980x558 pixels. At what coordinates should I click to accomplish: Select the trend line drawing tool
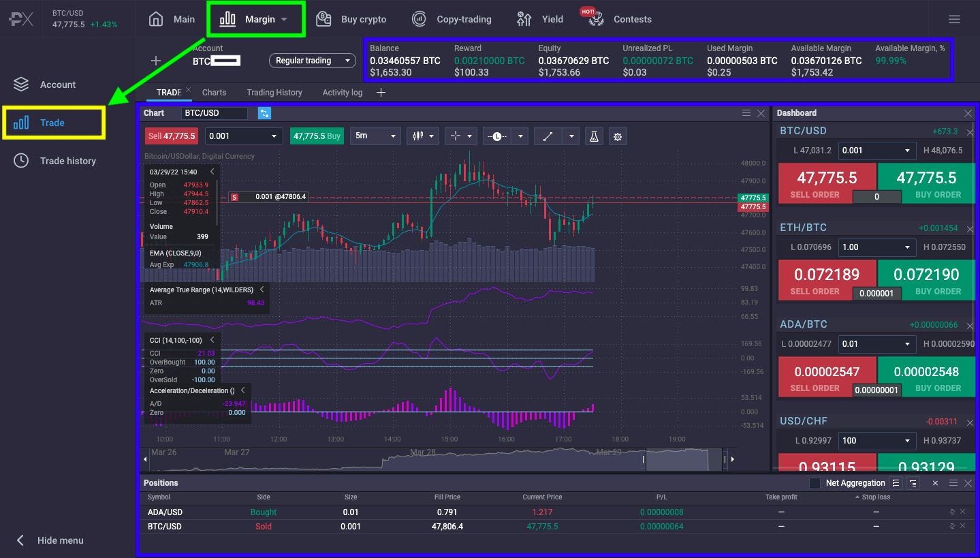(x=548, y=136)
